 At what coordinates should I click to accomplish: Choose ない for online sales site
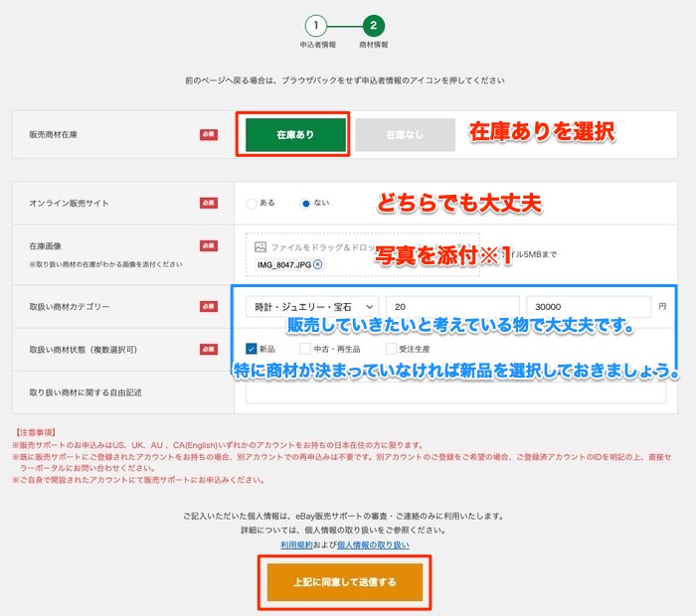tap(306, 204)
